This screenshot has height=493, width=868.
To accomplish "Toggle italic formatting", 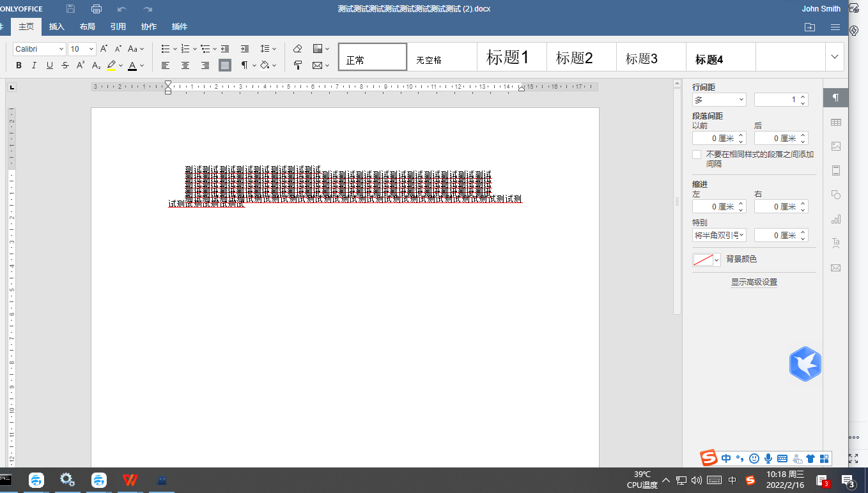I will 34,65.
